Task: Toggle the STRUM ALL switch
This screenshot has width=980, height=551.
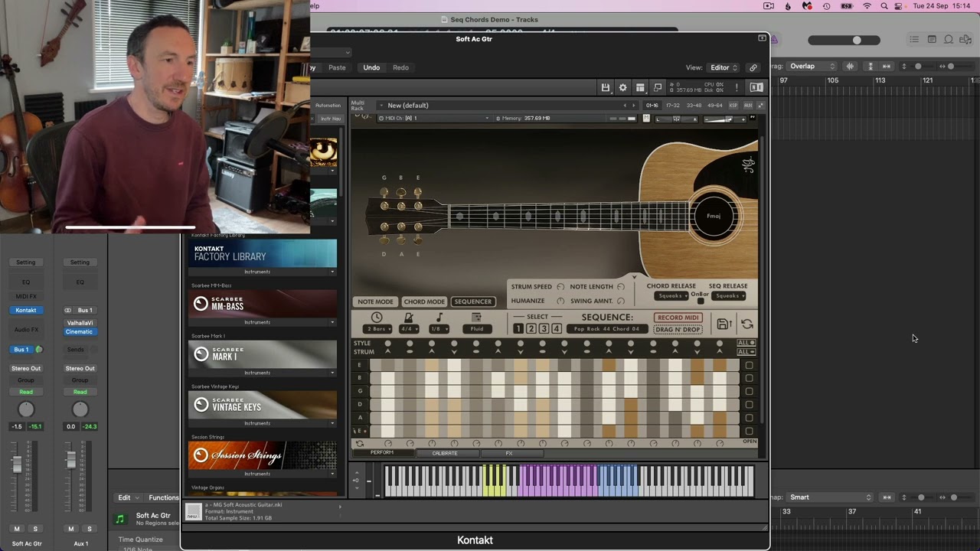Action: (x=746, y=352)
